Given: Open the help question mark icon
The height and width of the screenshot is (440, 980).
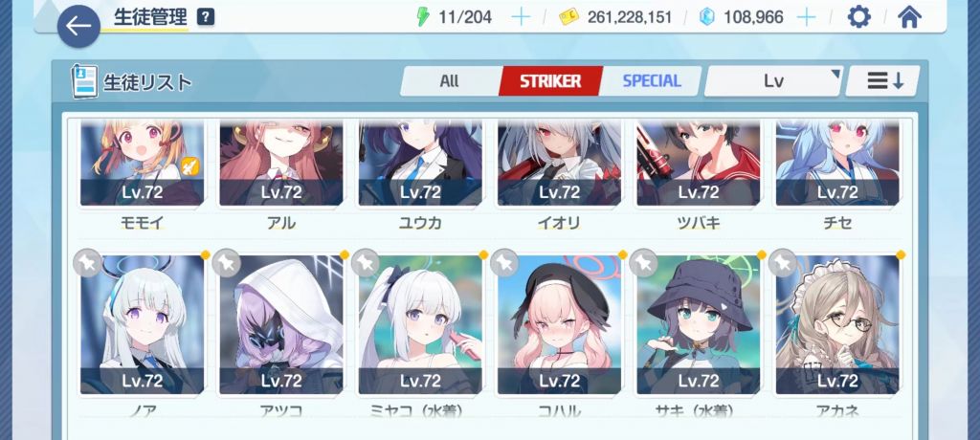Looking at the screenshot, I should (x=206, y=17).
